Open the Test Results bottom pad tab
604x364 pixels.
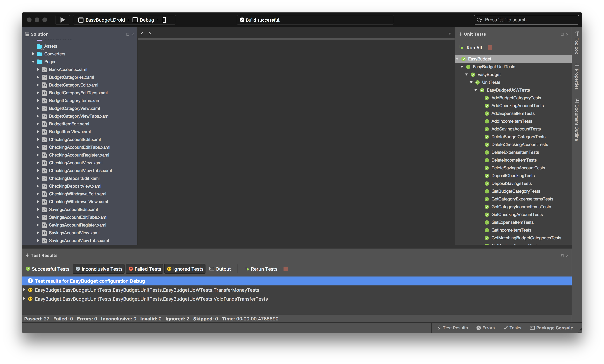(453, 328)
